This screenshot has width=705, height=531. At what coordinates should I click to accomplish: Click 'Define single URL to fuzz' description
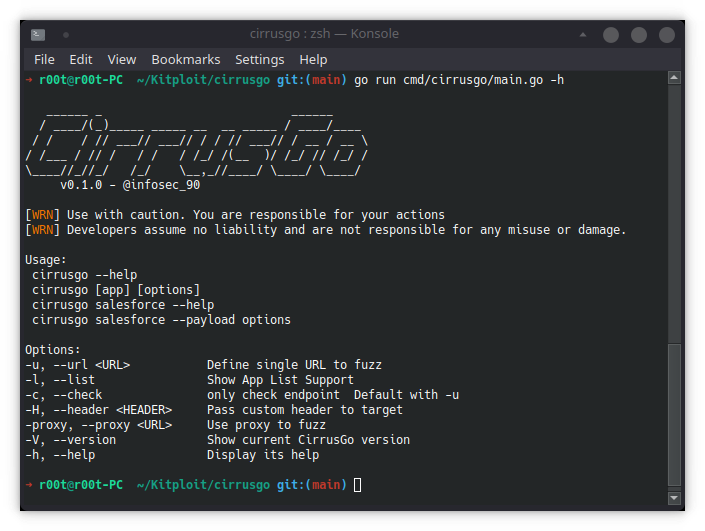pos(294,365)
